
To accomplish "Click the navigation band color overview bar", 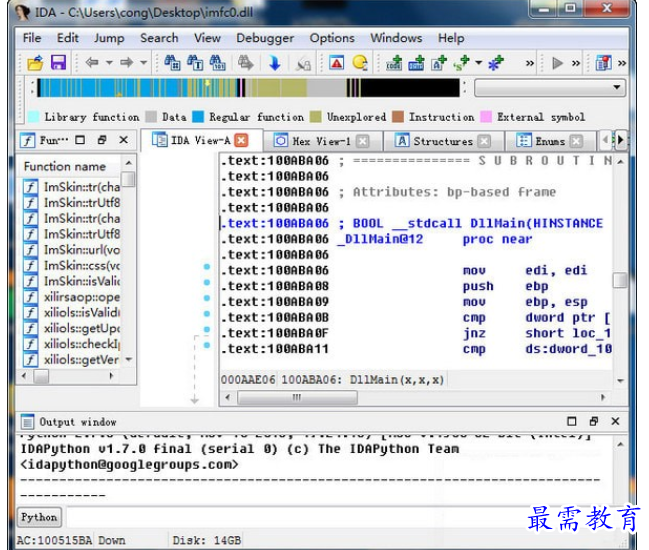I will pos(248,88).
